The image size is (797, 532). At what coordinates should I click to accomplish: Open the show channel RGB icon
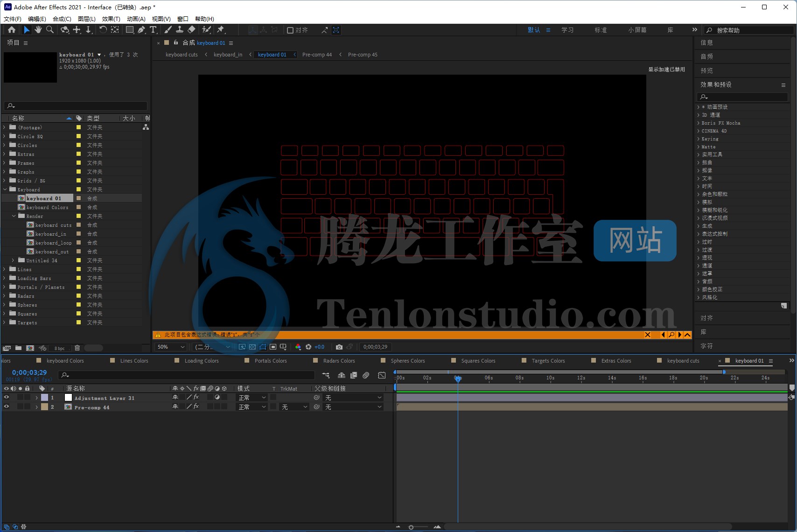pos(298,347)
